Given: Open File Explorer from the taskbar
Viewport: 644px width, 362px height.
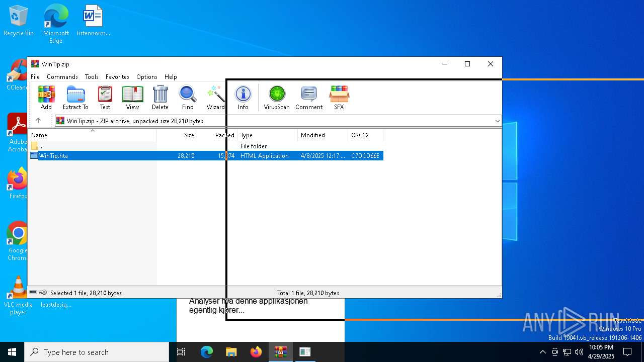Looking at the screenshot, I should pos(231,352).
